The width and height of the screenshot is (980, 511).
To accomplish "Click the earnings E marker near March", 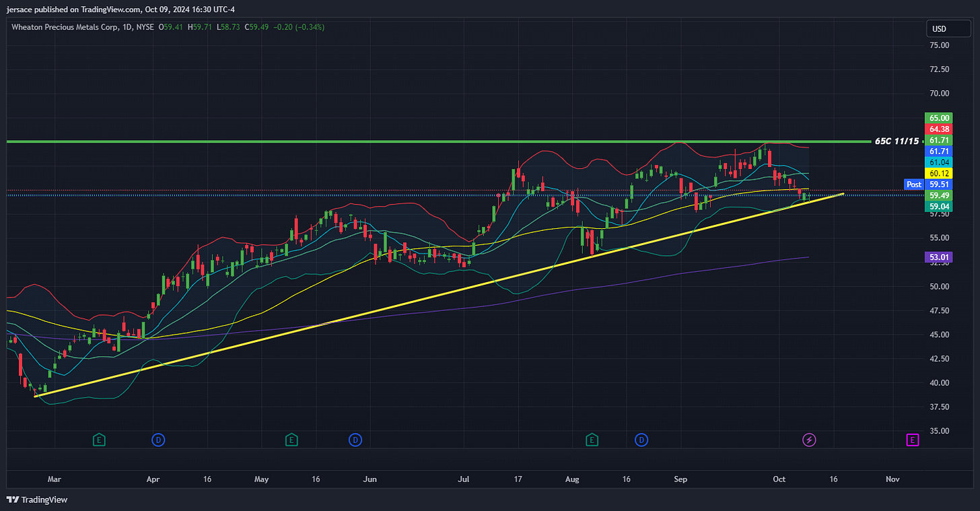I will tap(99, 440).
